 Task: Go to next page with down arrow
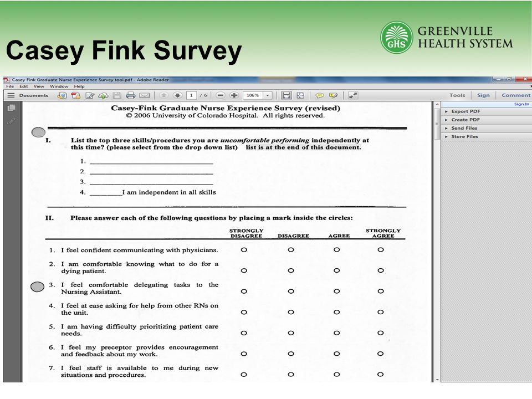tap(177, 95)
